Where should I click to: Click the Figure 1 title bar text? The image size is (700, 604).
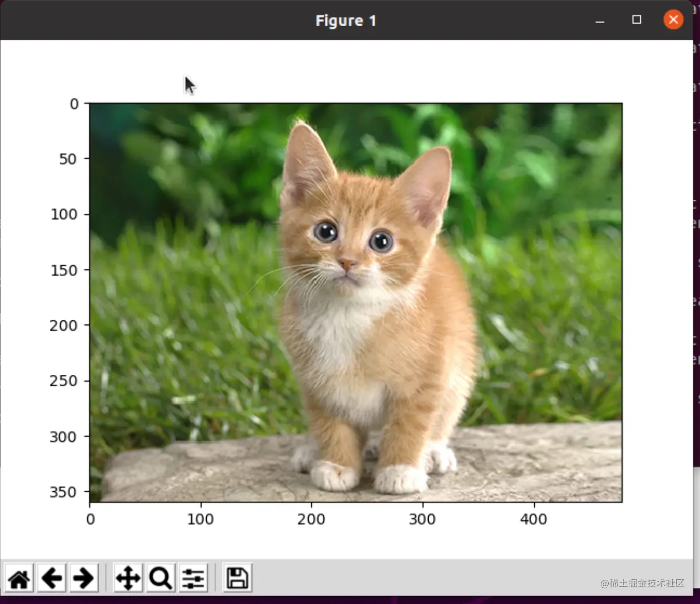point(346,20)
